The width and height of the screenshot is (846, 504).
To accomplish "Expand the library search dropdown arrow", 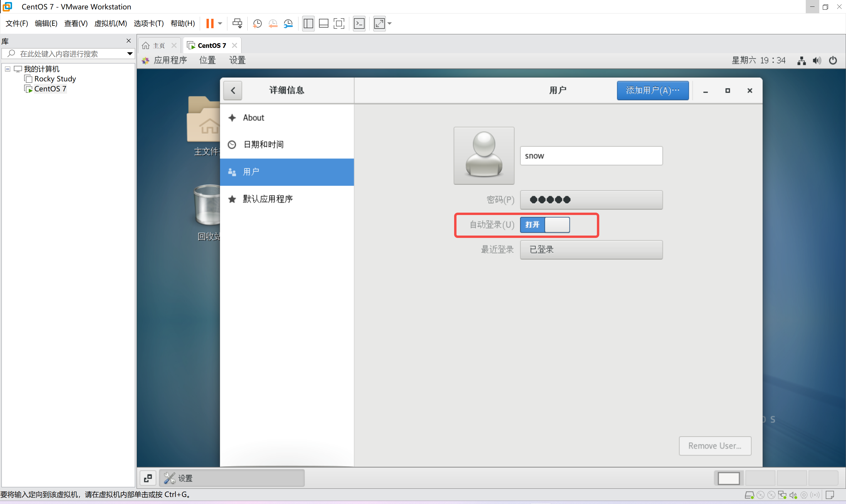I will coord(130,54).
